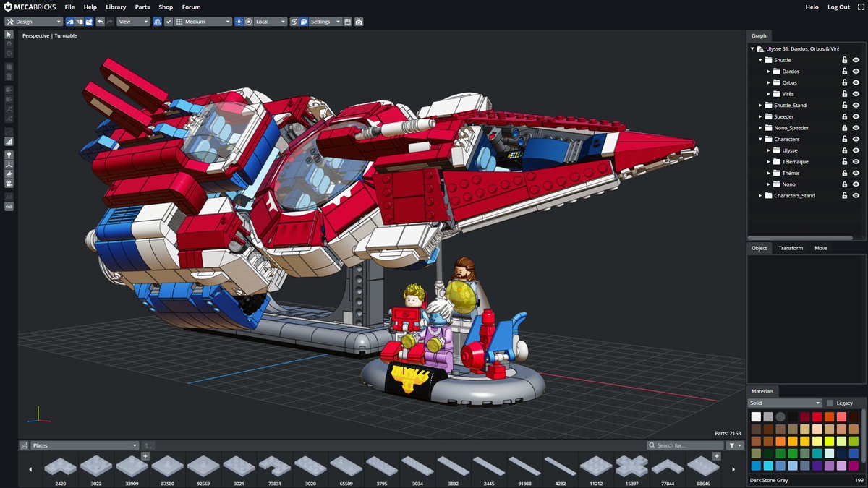Screen dimensions: 868x488
Task: Open the File menu
Action: click(x=69, y=7)
